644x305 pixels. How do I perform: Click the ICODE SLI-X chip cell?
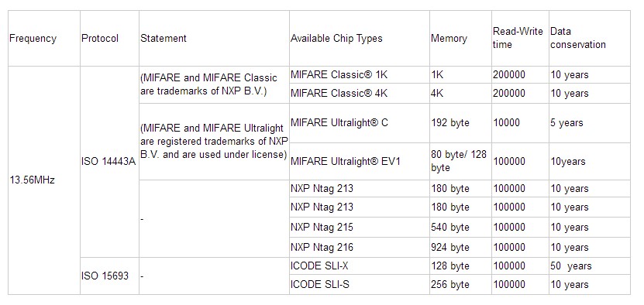(x=360, y=266)
